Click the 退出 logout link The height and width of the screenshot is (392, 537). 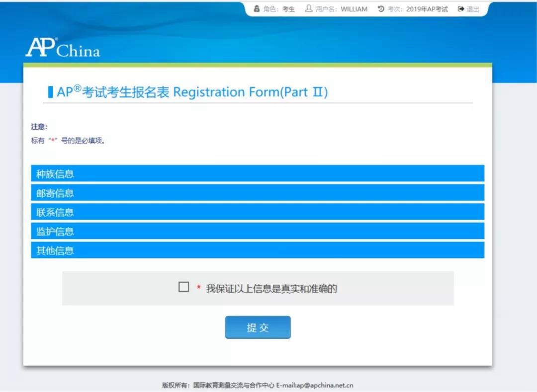point(473,9)
